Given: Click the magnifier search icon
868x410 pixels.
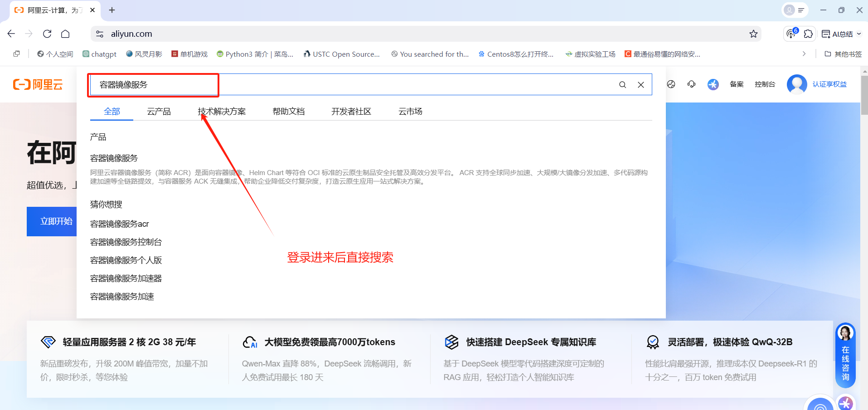Looking at the screenshot, I should 623,85.
